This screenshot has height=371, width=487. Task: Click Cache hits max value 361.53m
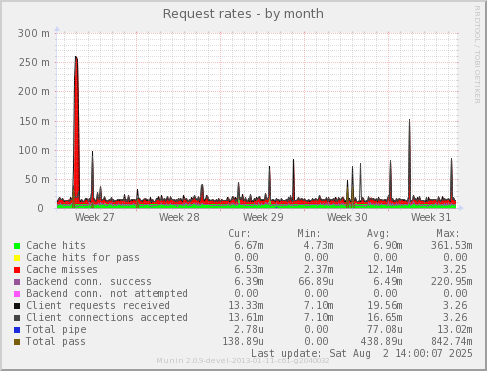click(x=451, y=246)
